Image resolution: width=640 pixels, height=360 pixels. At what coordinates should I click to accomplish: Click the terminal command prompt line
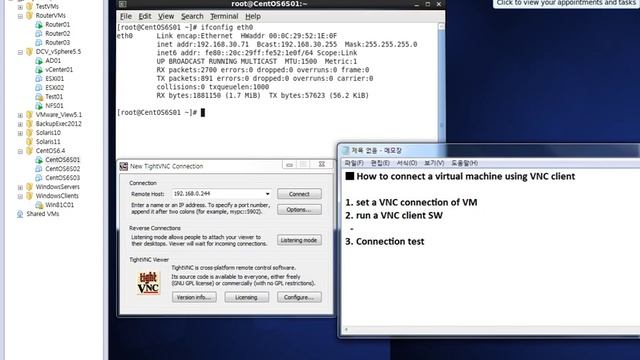point(160,112)
